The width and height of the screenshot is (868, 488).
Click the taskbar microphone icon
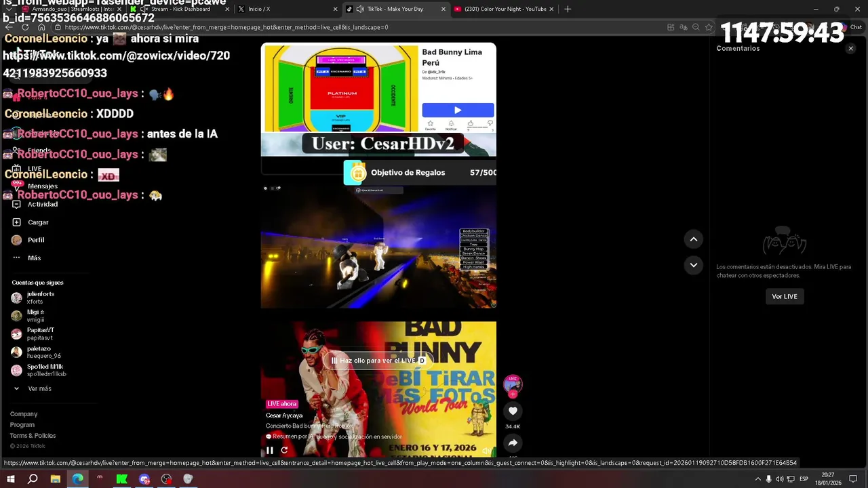(x=768, y=479)
